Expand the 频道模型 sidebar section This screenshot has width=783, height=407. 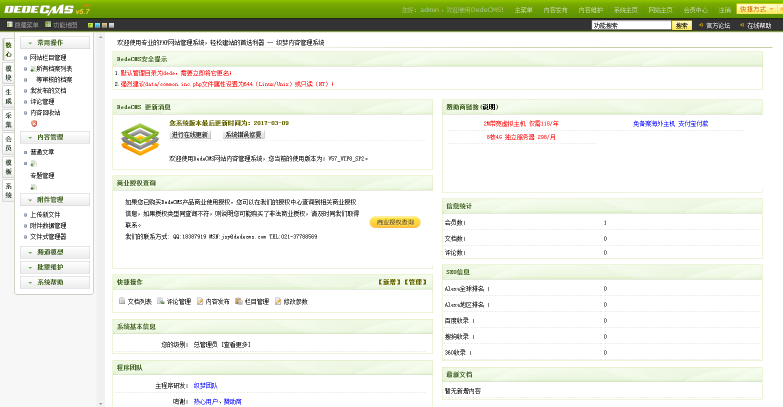pos(55,252)
